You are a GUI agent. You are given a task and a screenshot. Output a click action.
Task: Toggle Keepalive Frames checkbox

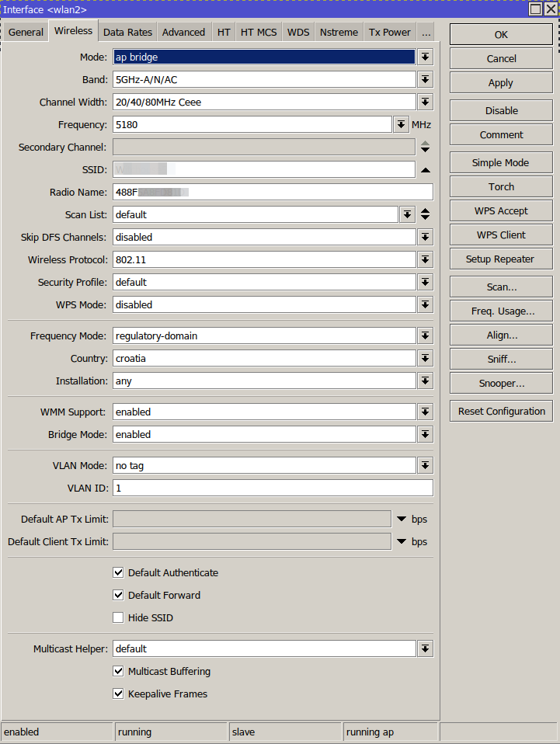click(x=118, y=694)
